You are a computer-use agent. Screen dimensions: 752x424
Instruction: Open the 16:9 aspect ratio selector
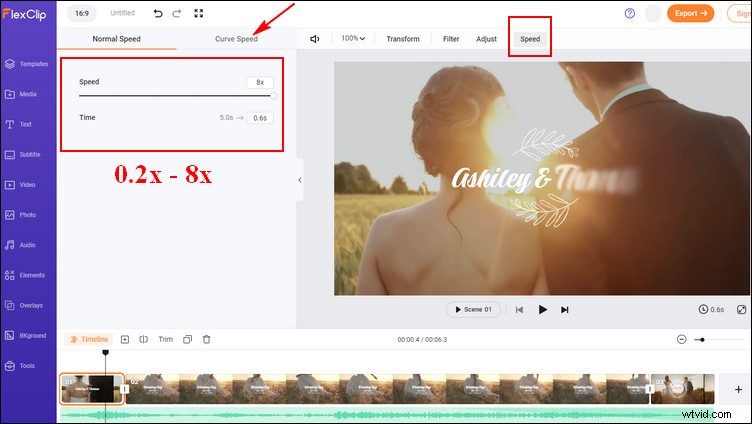pyautogui.click(x=82, y=13)
